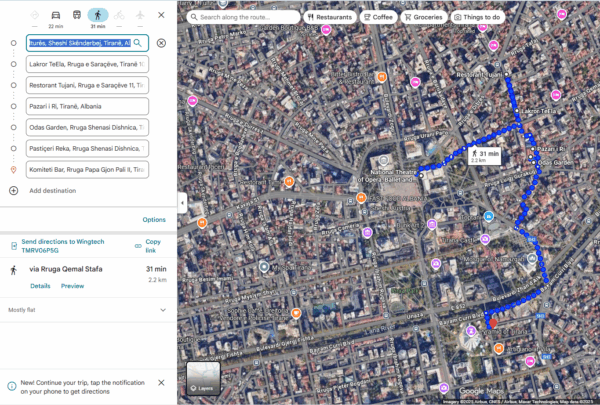Screen dimensions: 600x405
Task: Dismiss the continue your trip notification
Action: pyautogui.click(x=161, y=383)
